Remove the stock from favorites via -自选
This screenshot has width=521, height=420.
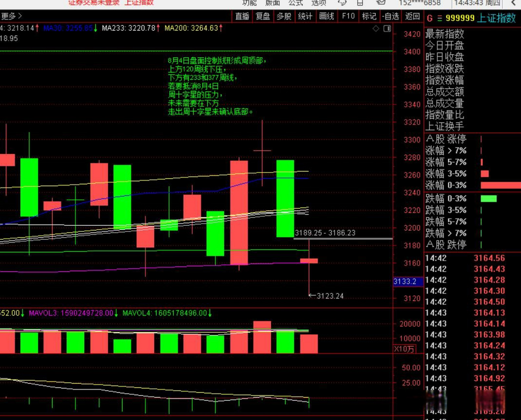click(x=391, y=16)
